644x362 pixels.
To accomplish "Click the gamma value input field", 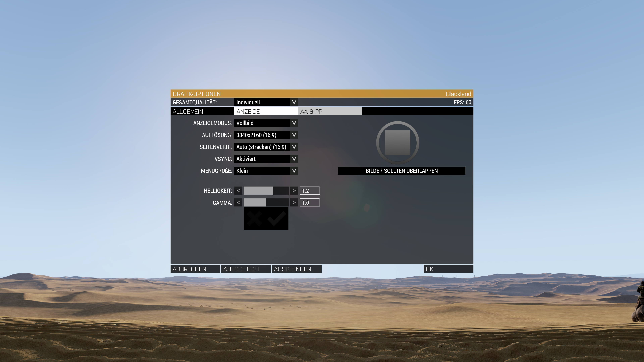I will [309, 203].
